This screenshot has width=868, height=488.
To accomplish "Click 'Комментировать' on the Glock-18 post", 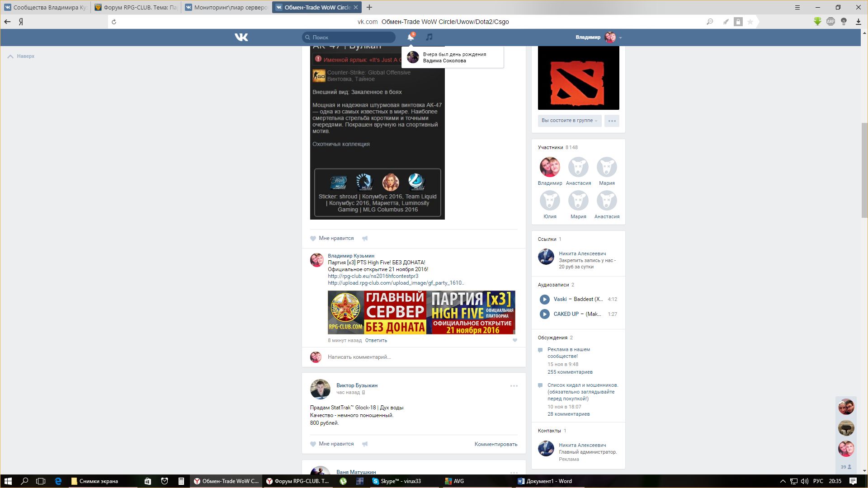I will (495, 444).
